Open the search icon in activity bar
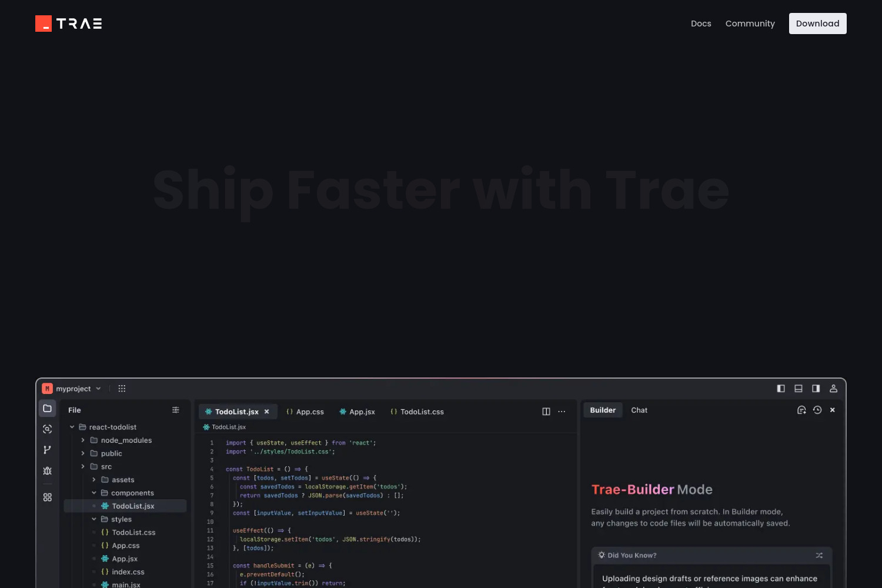Viewport: 882px width, 588px height. (x=48, y=429)
